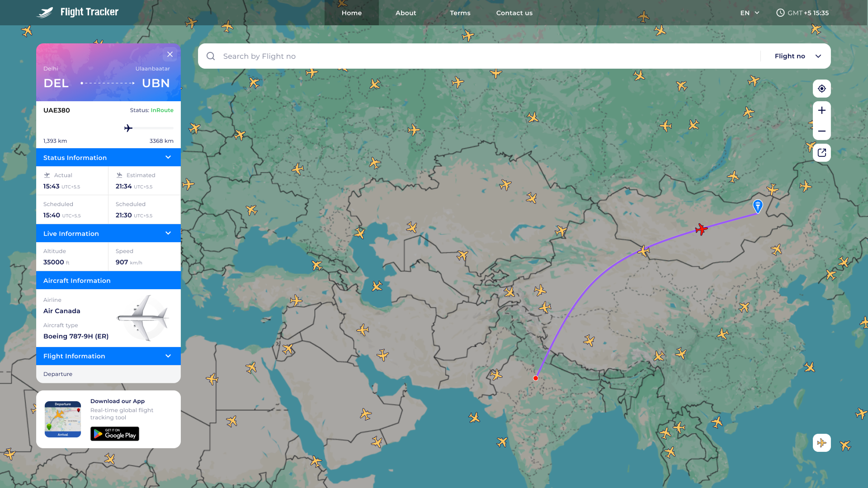
Task: Open the EN language dropdown
Action: pyautogui.click(x=750, y=13)
